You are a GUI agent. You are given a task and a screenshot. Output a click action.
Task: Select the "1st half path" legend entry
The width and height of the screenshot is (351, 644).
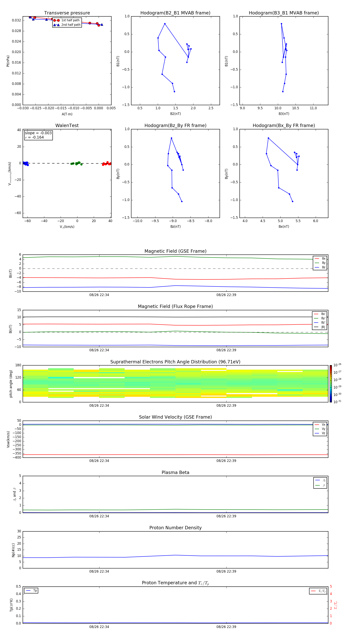pos(67,20)
